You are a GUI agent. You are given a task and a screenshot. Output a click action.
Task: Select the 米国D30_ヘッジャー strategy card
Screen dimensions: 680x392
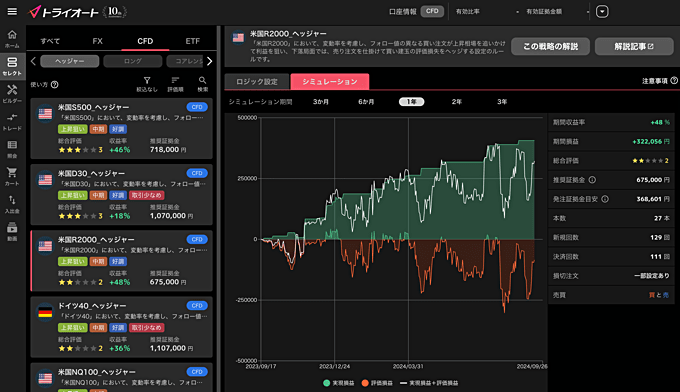(121, 194)
